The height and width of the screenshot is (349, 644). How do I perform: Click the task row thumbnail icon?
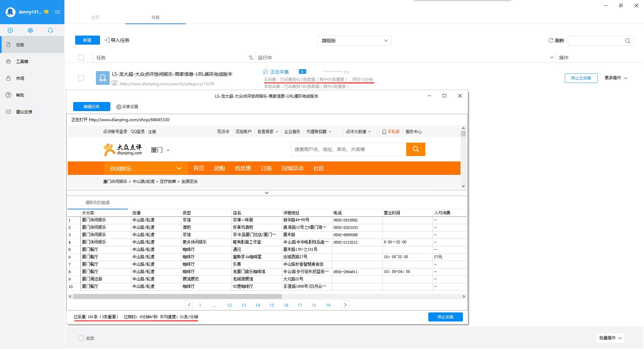103,78
